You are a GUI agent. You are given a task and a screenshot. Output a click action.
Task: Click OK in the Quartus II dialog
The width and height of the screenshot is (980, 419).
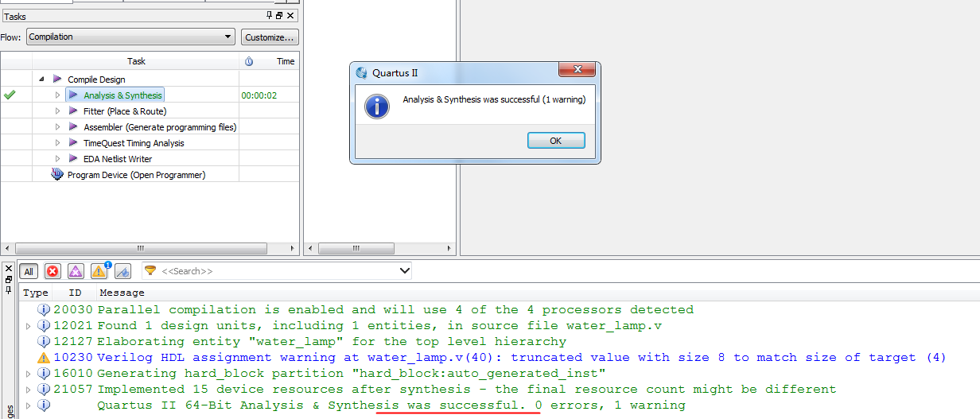[x=556, y=141]
